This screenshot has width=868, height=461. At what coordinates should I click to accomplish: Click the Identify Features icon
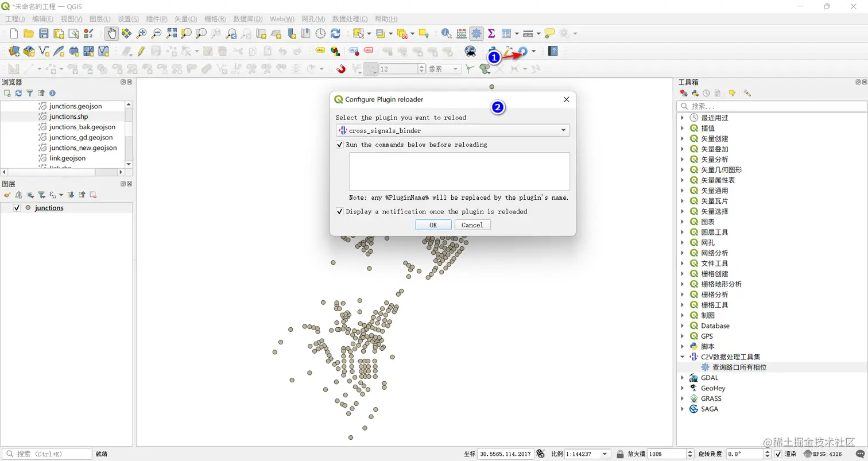pyautogui.click(x=446, y=33)
